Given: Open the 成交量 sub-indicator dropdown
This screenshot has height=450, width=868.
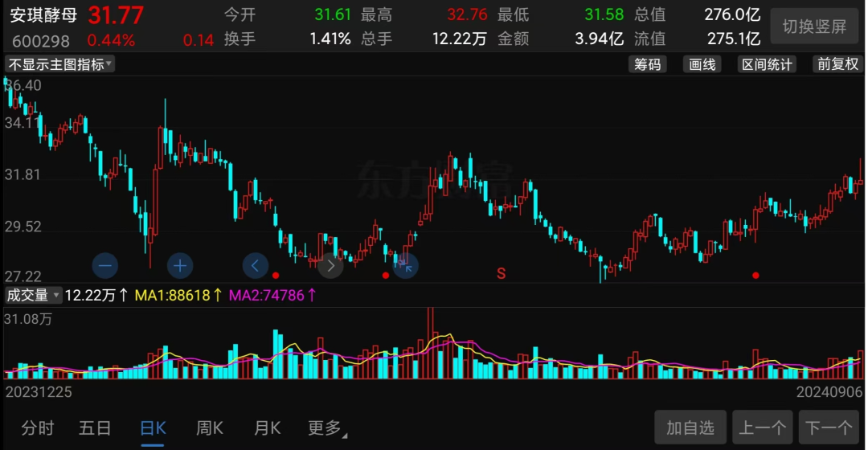Looking at the screenshot, I should click(33, 295).
